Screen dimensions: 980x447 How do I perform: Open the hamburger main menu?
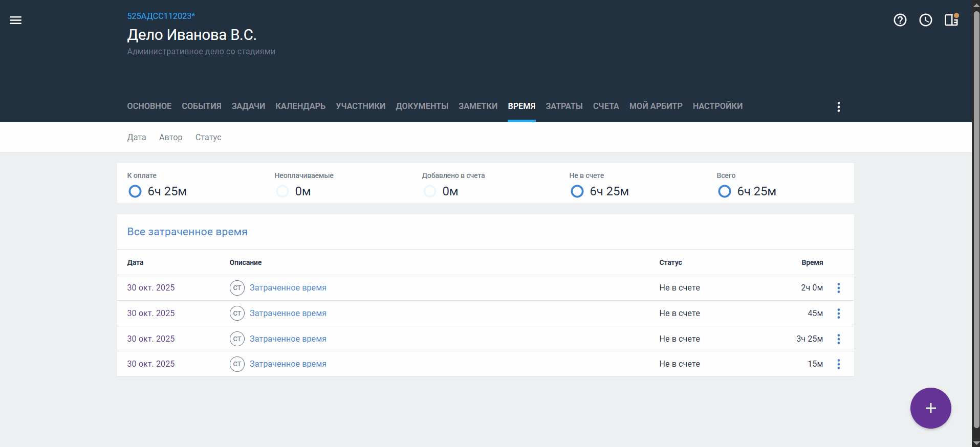[x=16, y=20]
